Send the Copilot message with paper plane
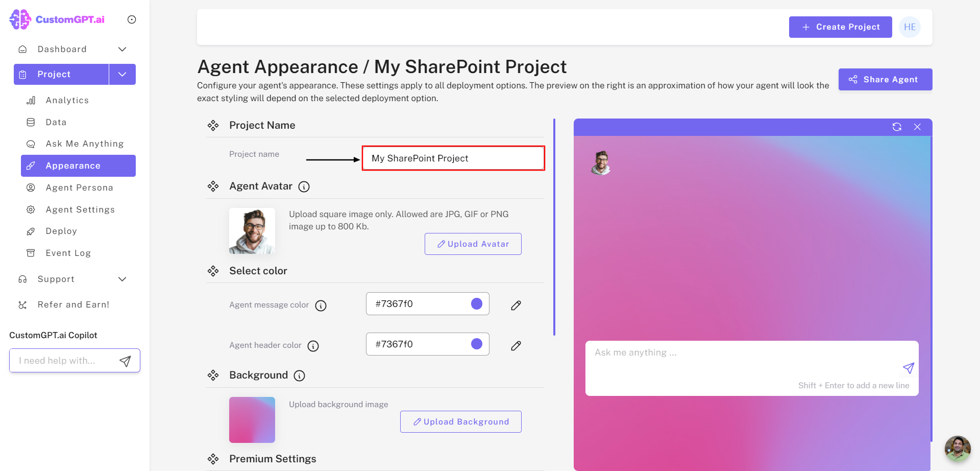This screenshot has width=980, height=471. [126, 361]
